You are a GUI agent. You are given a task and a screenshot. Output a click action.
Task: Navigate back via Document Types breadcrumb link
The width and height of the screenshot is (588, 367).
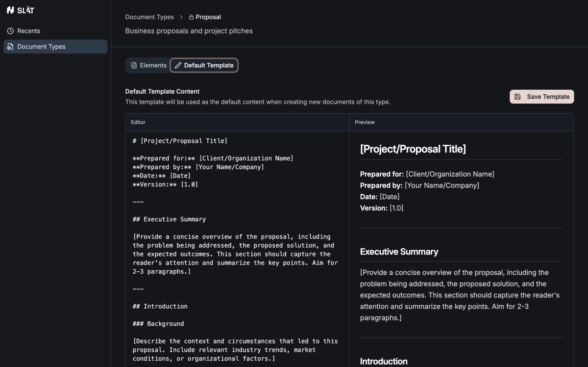[149, 17]
